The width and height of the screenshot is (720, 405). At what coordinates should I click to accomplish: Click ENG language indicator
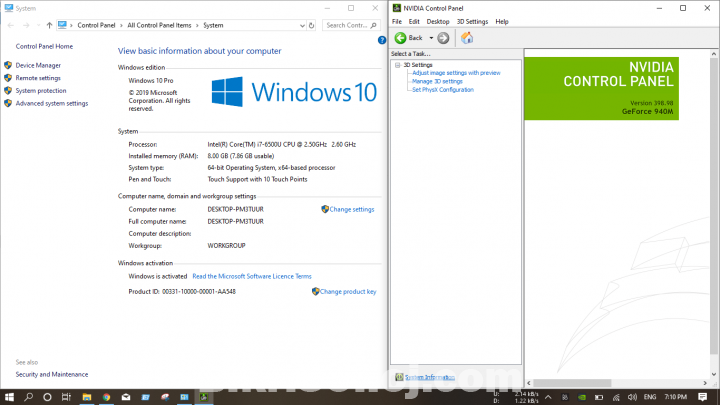pos(650,397)
